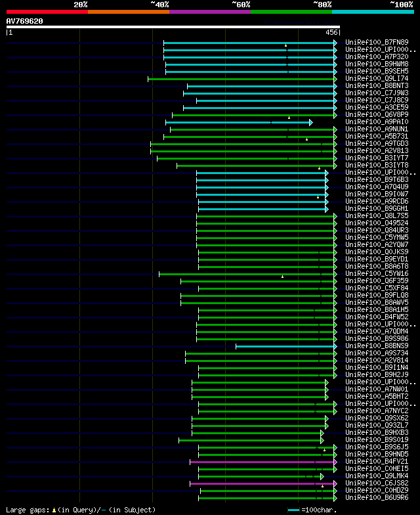The height and width of the screenshot is (515, 420).
Task: Select the UniRef100_A2YQW7 label
Action: pyautogui.click(x=377, y=244)
